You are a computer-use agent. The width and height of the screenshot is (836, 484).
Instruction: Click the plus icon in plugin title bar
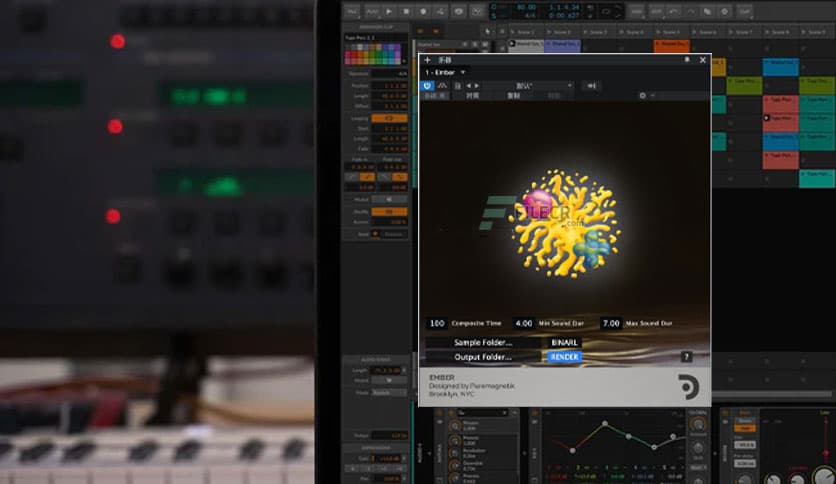(x=428, y=60)
